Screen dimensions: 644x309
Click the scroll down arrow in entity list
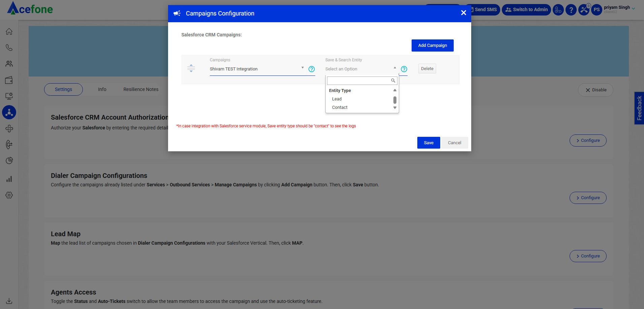point(395,108)
